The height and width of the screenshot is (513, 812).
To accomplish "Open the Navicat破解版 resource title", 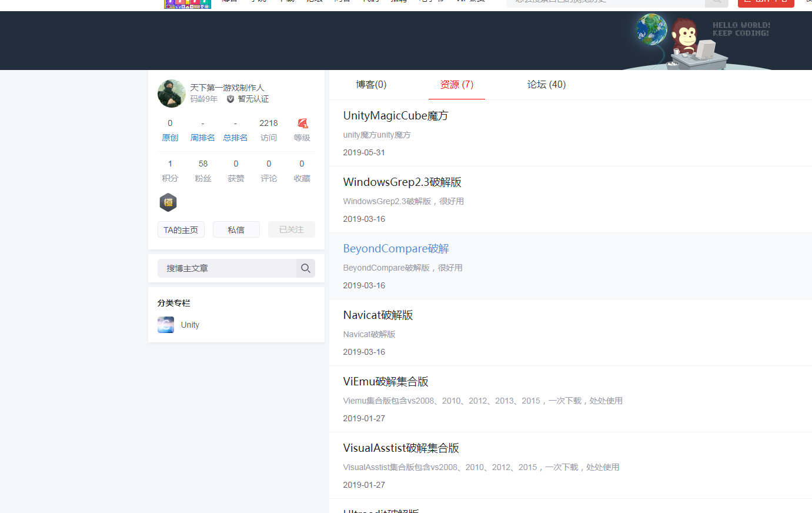I will pos(378,315).
